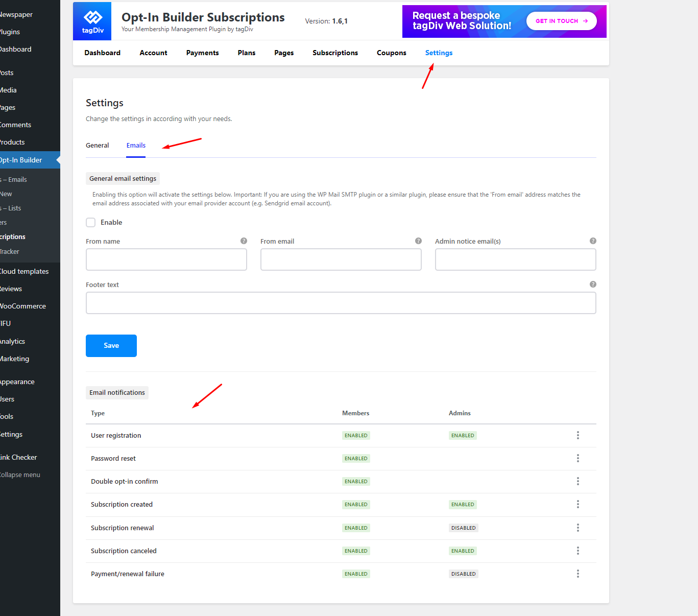Focus the From name input field
Screen dimensions: 698x616
(166, 259)
